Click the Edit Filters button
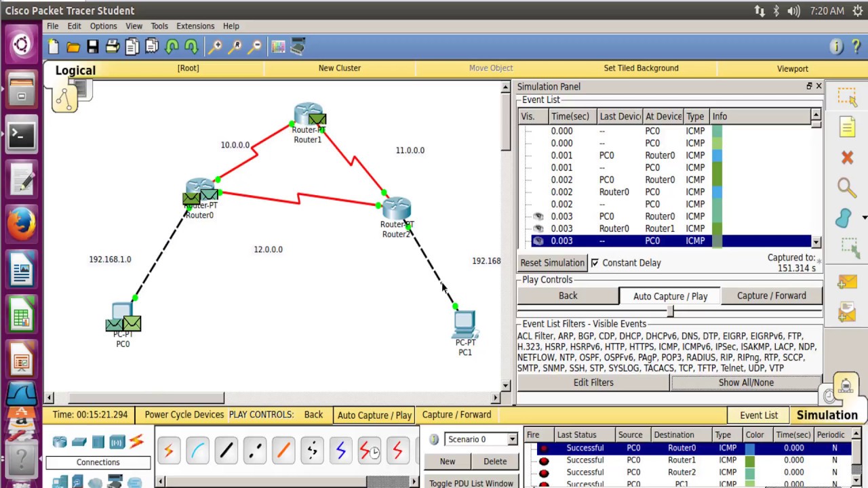Viewport: 868px width, 488px height. pyautogui.click(x=593, y=382)
